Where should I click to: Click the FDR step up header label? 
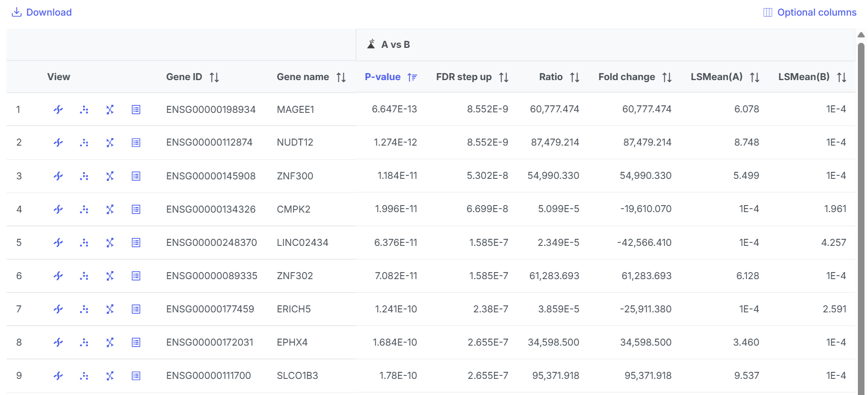pyautogui.click(x=464, y=77)
